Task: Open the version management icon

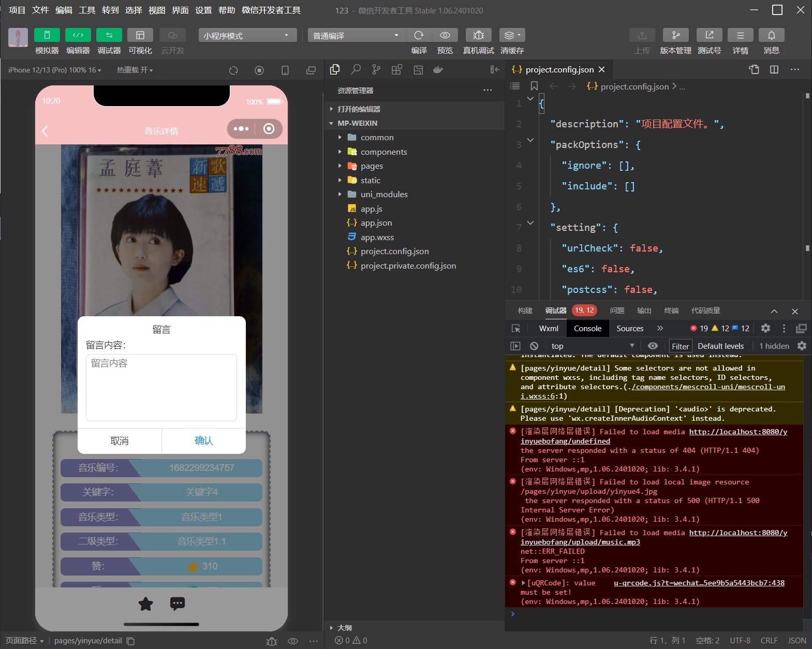Action: 675,35
